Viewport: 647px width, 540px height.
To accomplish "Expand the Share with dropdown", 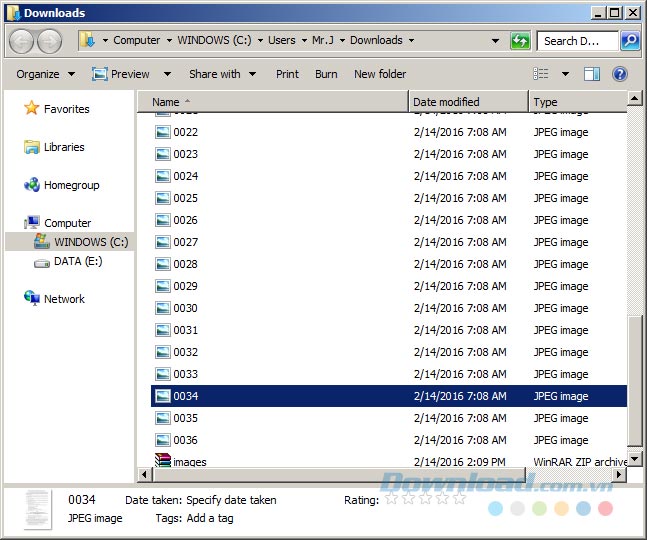I will click(x=222, y=74).
